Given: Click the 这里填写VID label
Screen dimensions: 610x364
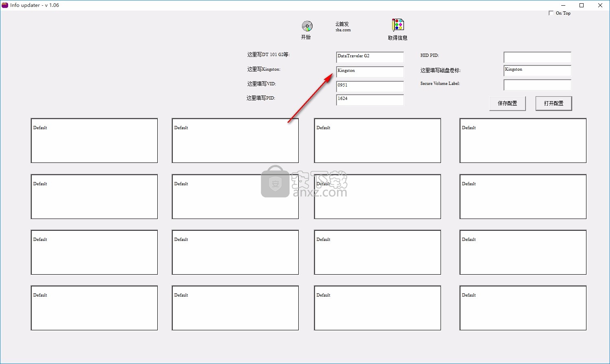Looking at the screenshot, I should point(262,84).
